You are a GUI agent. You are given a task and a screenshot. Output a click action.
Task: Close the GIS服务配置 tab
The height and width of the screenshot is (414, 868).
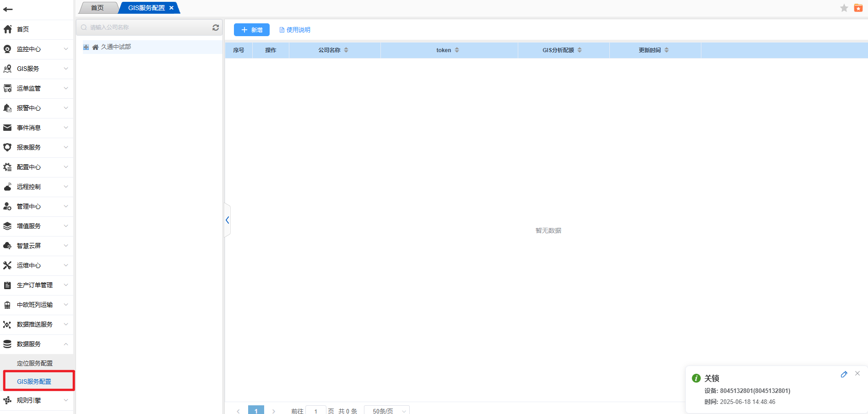[x=172, y=8]
